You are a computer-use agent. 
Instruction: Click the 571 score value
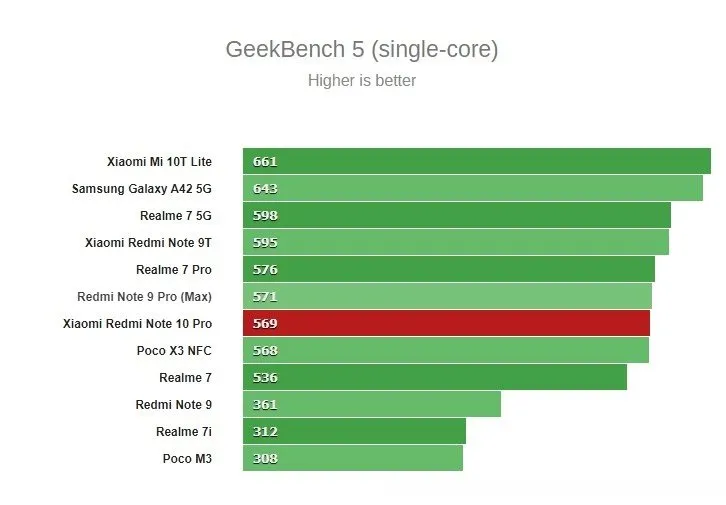coord(265,296)
